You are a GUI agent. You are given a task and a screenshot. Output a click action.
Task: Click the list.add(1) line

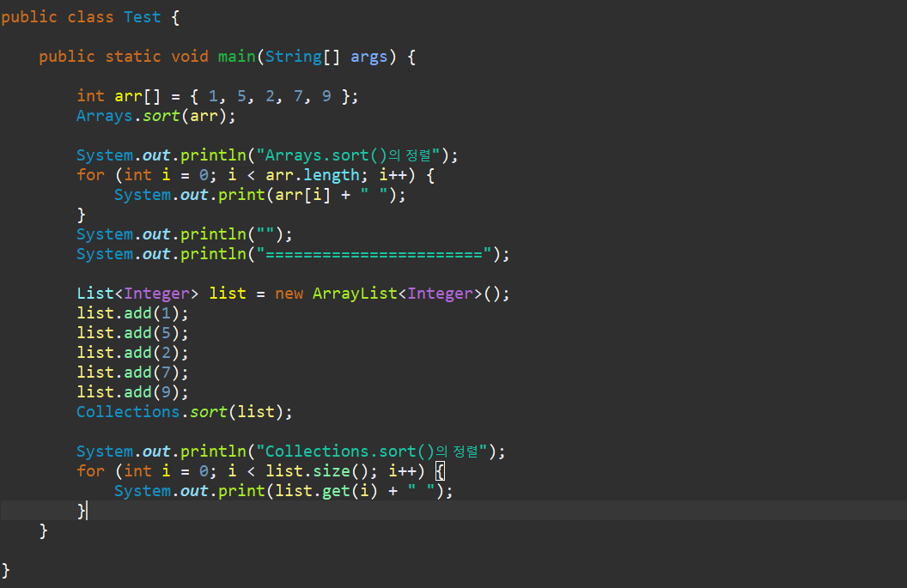click(x=132, y=313)
